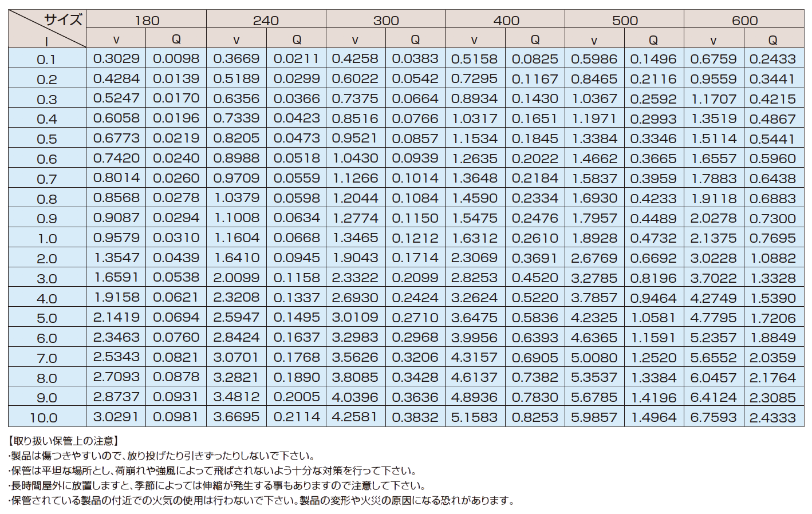This screenshot has height=514, width=812.
Task: Choose the cell showing 1.9043
Action: (355, 258)
